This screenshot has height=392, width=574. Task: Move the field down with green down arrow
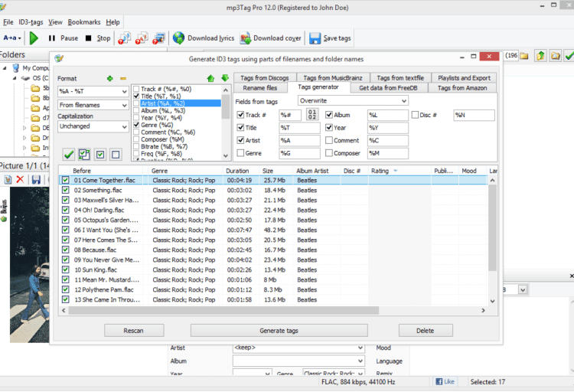coord(224,78)
